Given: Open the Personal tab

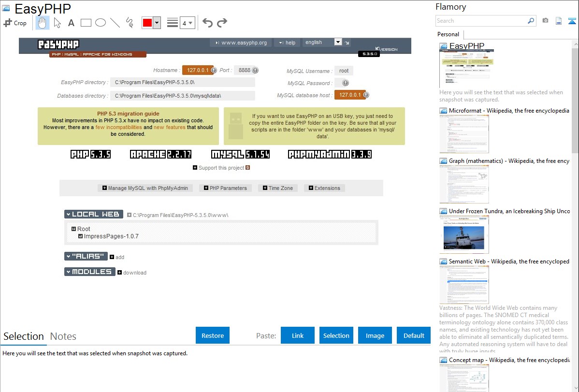Looking at the screenshot, I should [x=448, y=34].
